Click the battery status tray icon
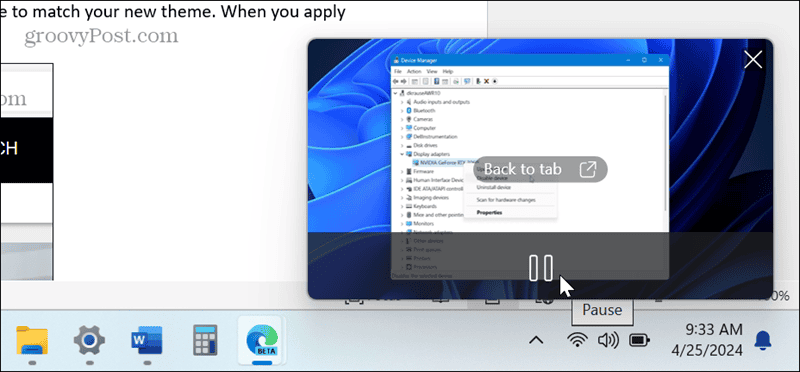The height and width of the screenshot is (372, 800). (x=638, y=340)
